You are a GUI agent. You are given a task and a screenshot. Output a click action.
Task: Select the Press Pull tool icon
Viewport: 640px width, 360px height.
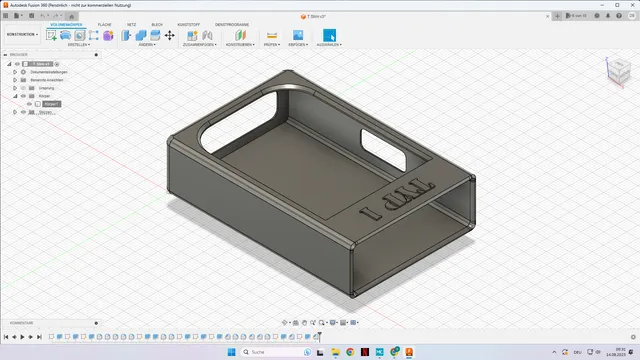pyautogui.click(x=126, y=36)
